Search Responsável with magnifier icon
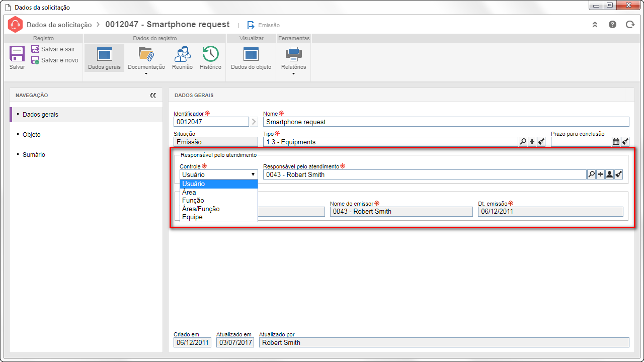The width and height of the screenshot is (644, 362). pos(592,174)
